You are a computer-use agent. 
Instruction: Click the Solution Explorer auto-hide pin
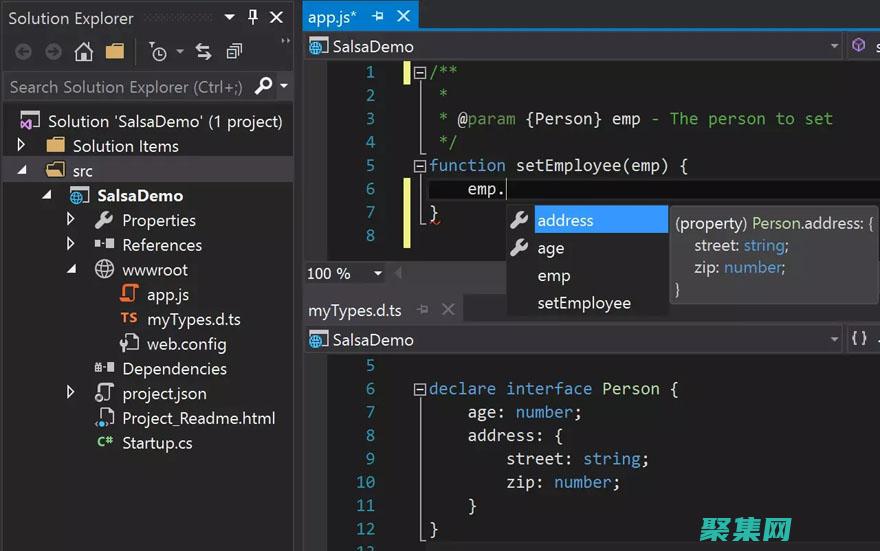253,17
